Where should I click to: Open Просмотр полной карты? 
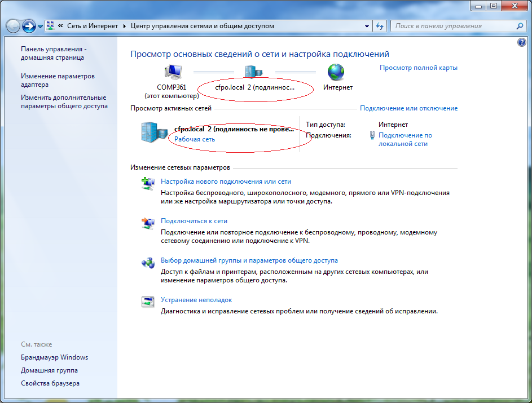click(418, 67)
